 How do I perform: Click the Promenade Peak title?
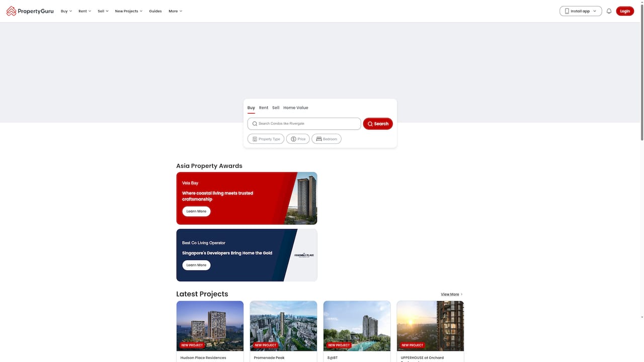click(x=269, y=358)
